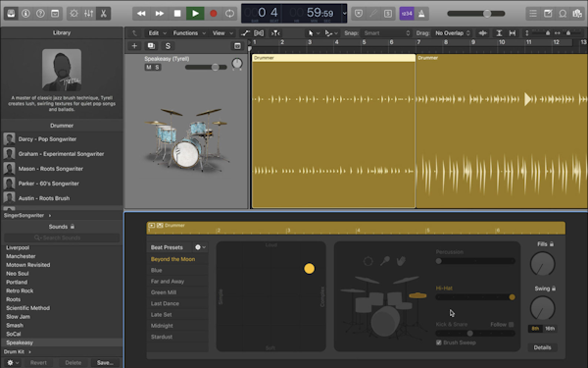Screen dimensions: 588x368
Task: Select Mason - Roots Songwriter drummer
Action: coord(62,169)
